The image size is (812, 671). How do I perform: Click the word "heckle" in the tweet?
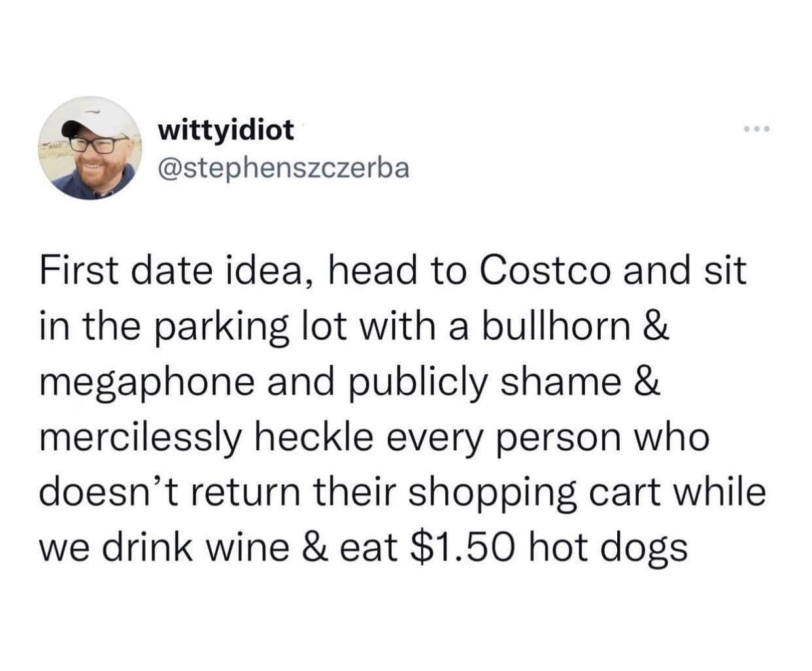[x=311, y=436]
